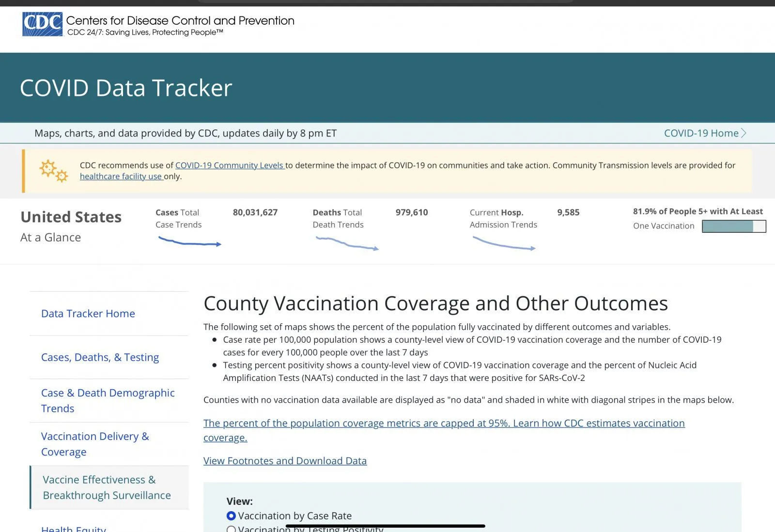Open link about coverage metrics capped at 95%
Screen dimensions: 775x532
pos(444,424)
